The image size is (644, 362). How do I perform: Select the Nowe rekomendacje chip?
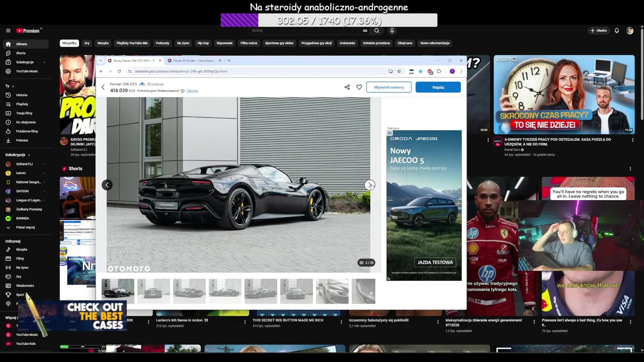(x=435, y=43)
